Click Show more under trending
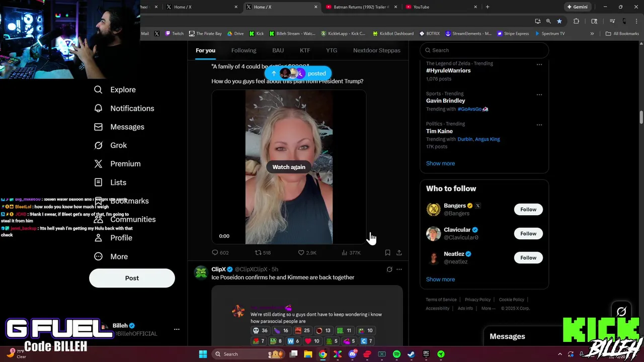The width and height of the screenshot is (644, 362). point(440,163)
